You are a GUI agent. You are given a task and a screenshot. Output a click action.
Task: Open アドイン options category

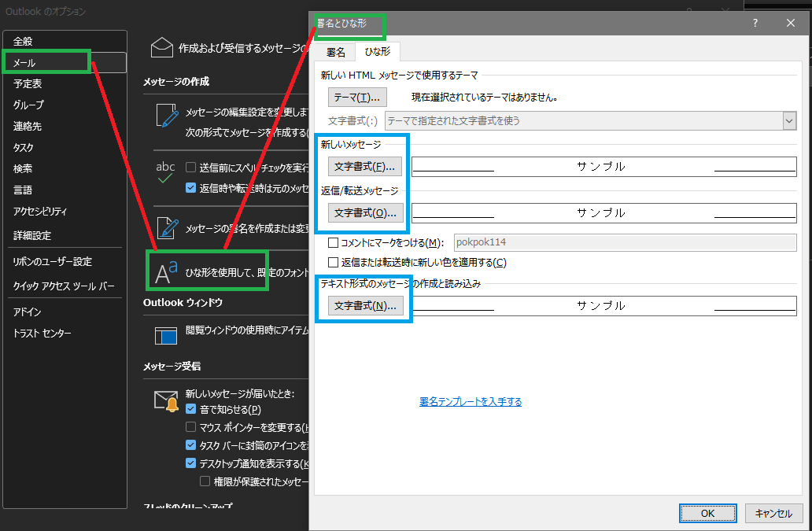65,312
